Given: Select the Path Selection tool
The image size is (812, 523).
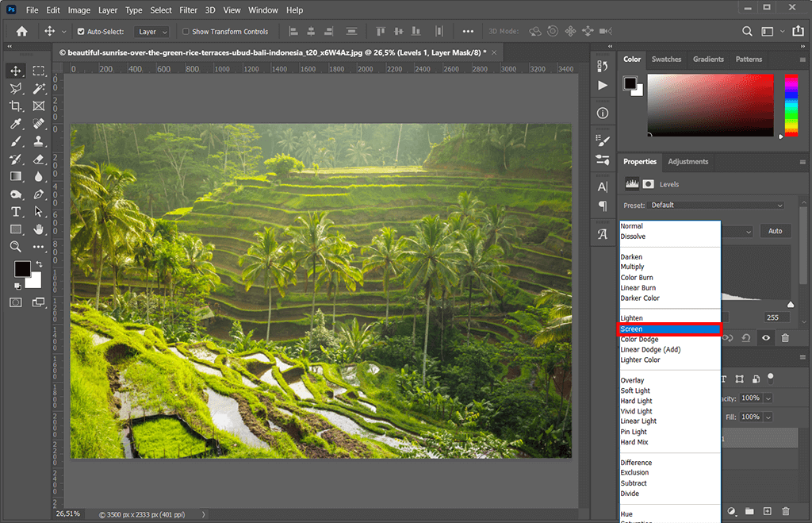Looking at the screenshot, I should [38, 211].
